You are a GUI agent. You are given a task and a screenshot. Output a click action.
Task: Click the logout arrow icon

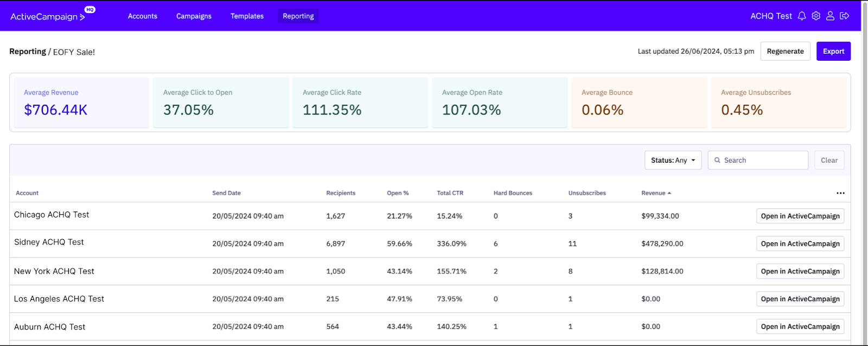point(844,16)
